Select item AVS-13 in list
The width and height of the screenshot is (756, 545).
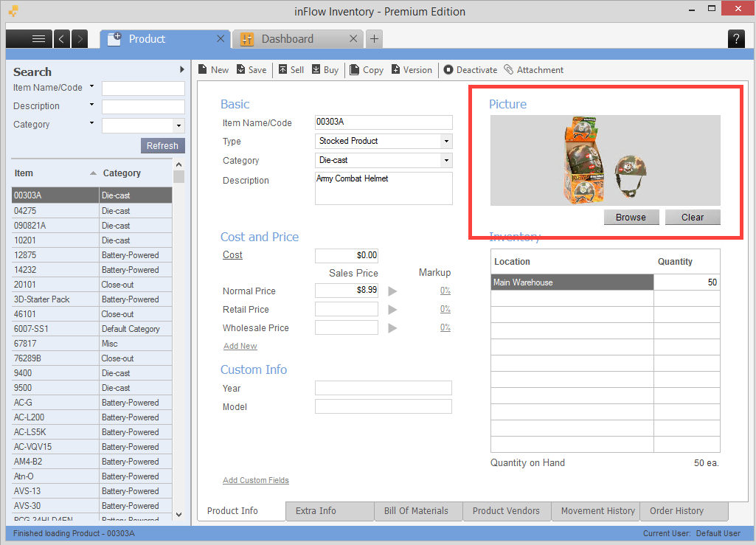click(91, 491)
